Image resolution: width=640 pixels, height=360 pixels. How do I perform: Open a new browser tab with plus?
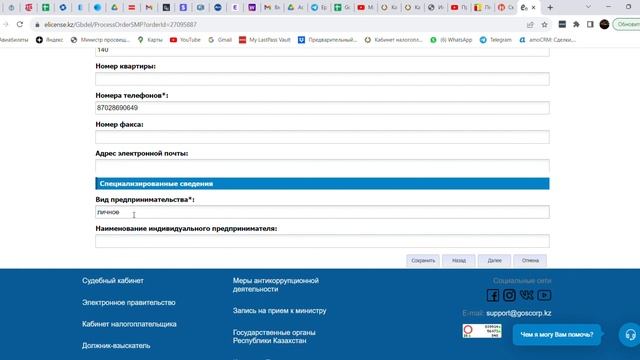point(550,7)
